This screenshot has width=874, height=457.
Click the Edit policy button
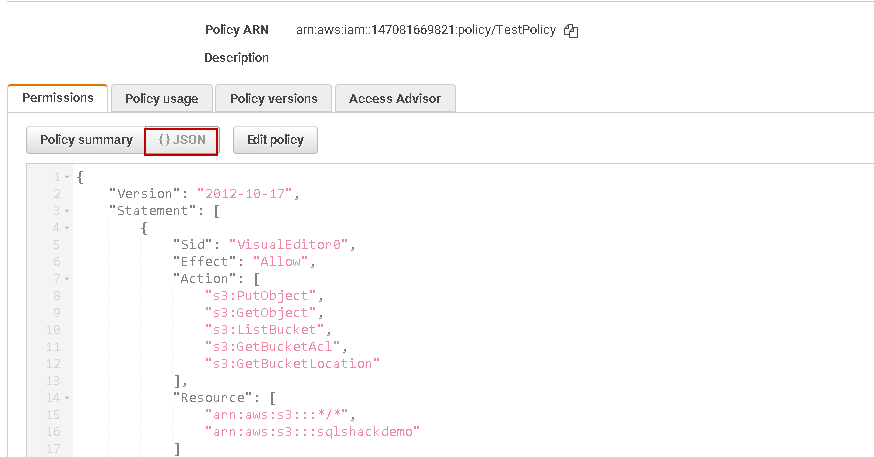pyautogui.click(x=275, y=140)
